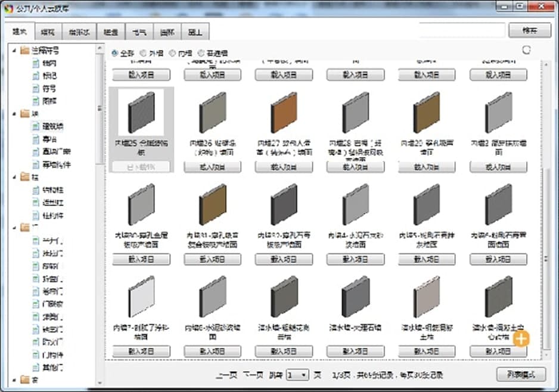Click the file icon beside 结构柱

(36, 190)
